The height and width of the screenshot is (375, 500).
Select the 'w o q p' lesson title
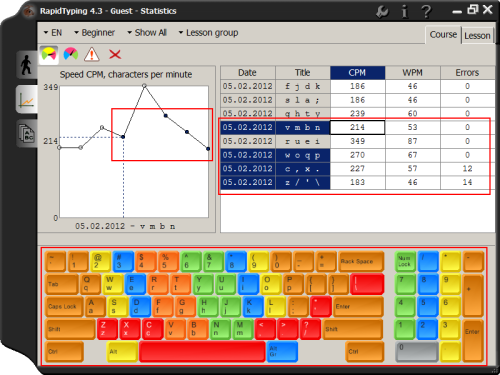(x=303, y=155)
